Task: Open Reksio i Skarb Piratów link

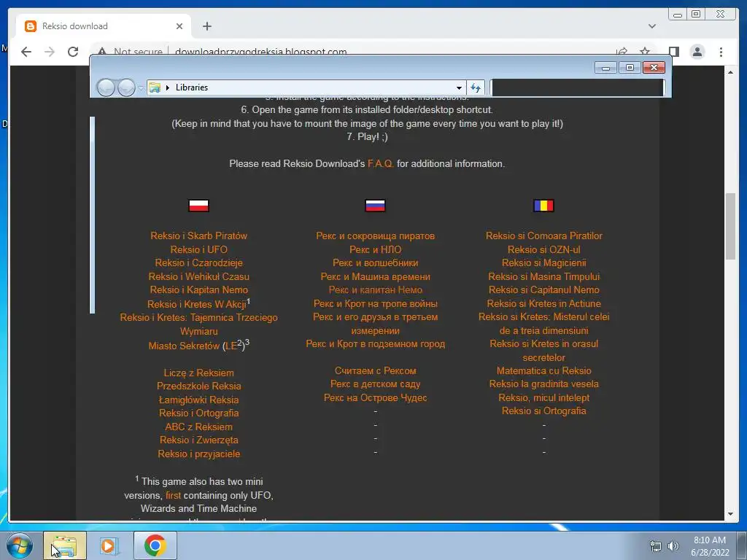Action: [x=198, y=236]
